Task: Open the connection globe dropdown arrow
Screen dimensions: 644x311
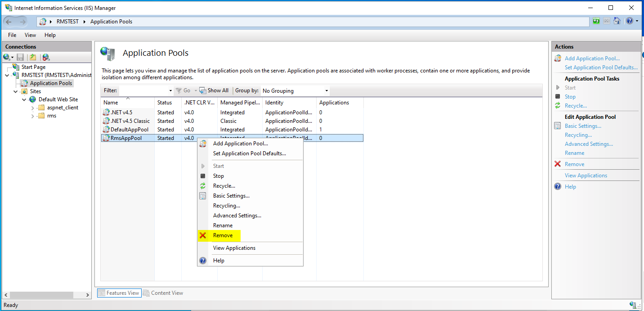Action: click(x=12, y=58)
